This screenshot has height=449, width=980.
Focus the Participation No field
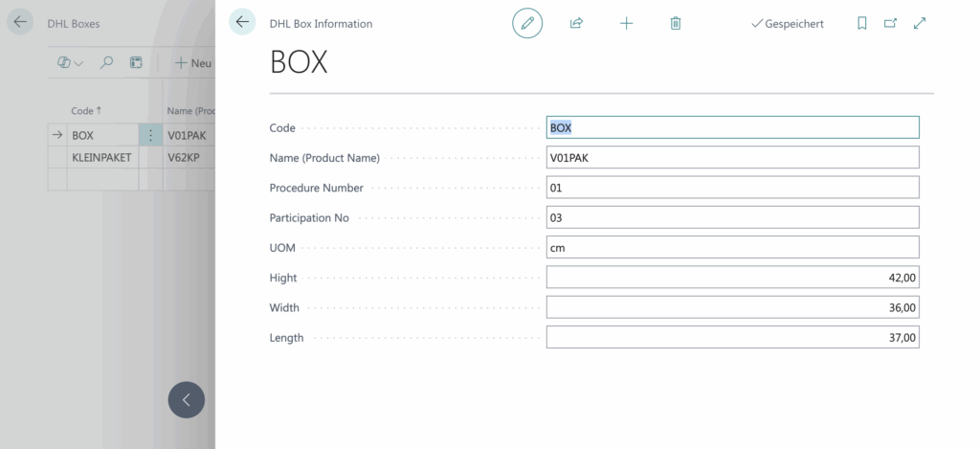pyautogui.click(x=732, y=217)
